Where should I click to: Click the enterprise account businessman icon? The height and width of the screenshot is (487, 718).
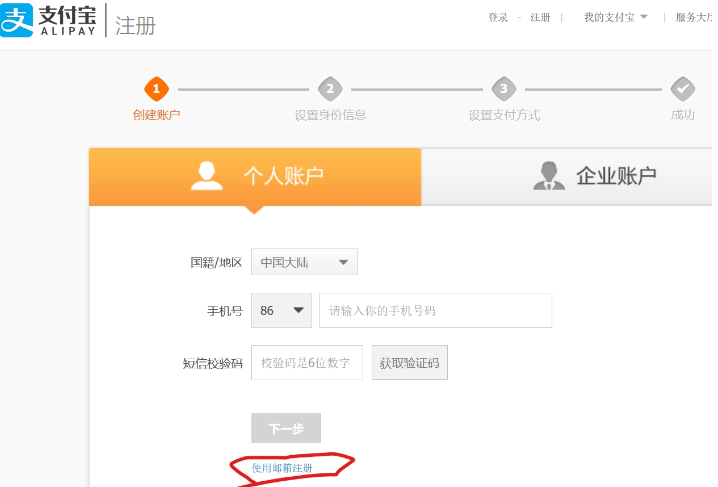pos(547,176)
